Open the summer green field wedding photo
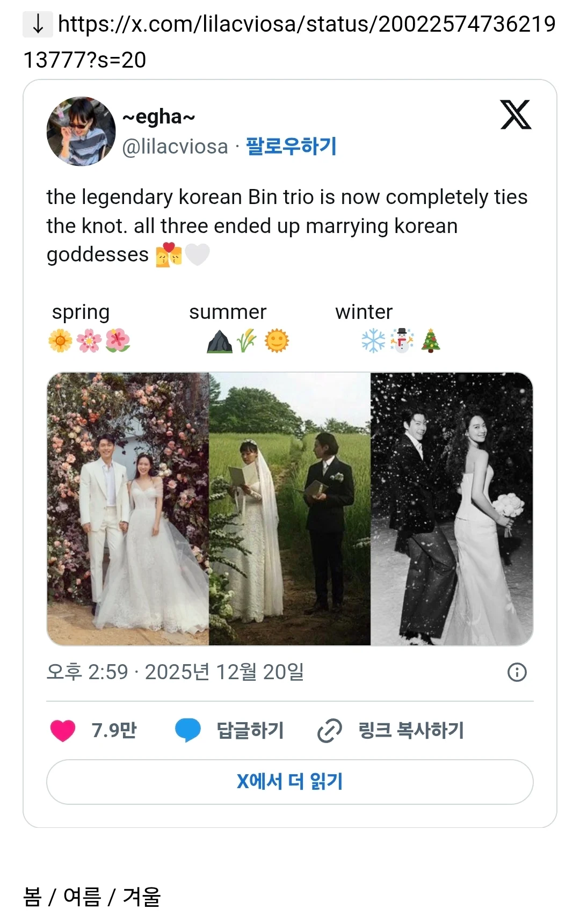The height and width of the screenshot is (924, 580). pos(289,508)
